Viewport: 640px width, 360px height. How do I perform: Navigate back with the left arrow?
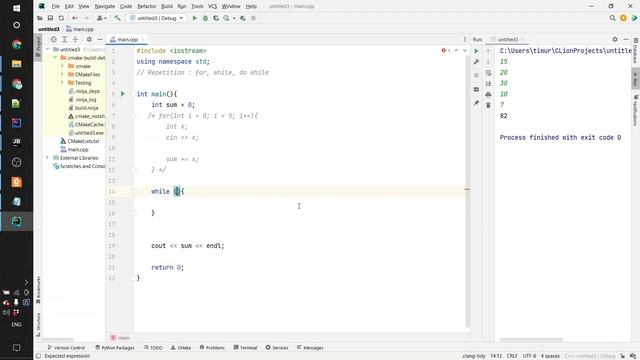(75, 18)
